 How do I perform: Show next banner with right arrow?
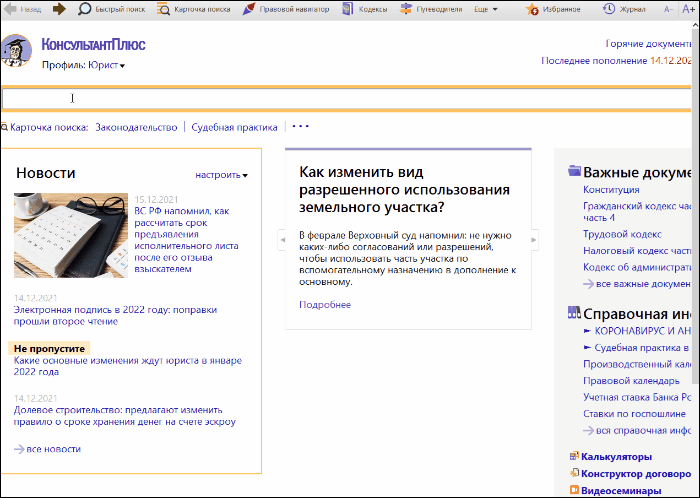click(534, 240)
